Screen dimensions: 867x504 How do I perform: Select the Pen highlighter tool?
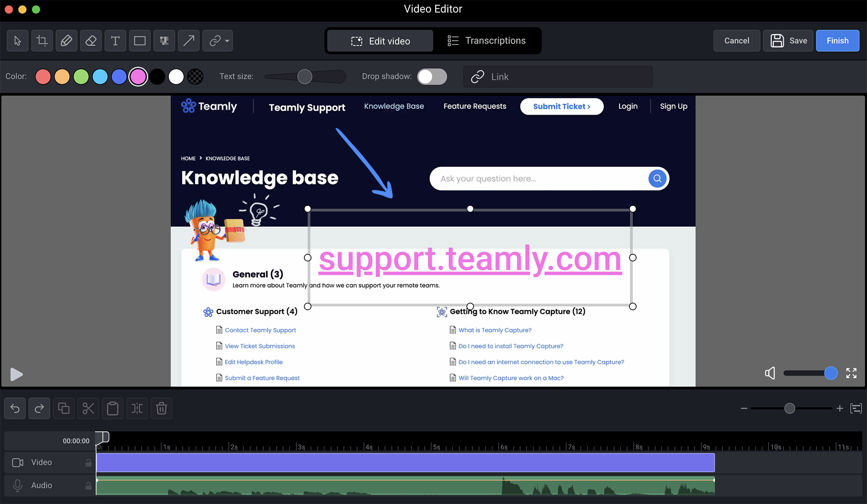point(66,41)
